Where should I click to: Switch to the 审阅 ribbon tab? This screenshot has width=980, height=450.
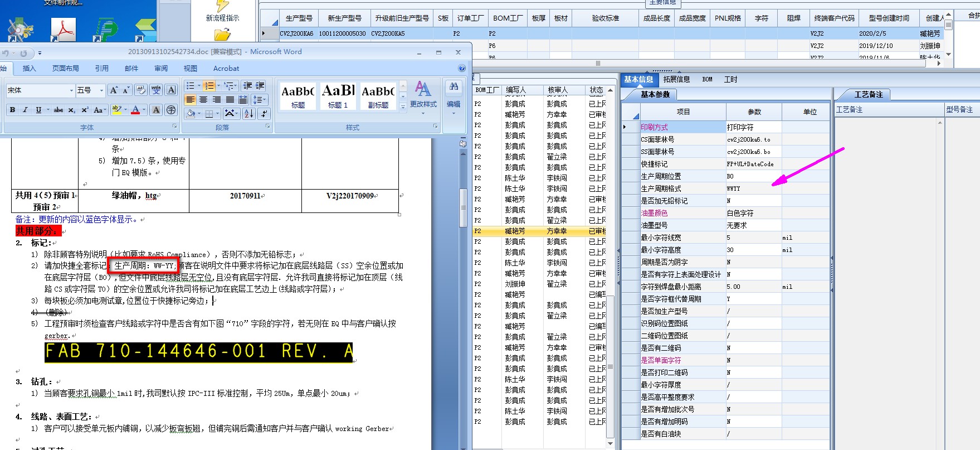tap(161, 68)
